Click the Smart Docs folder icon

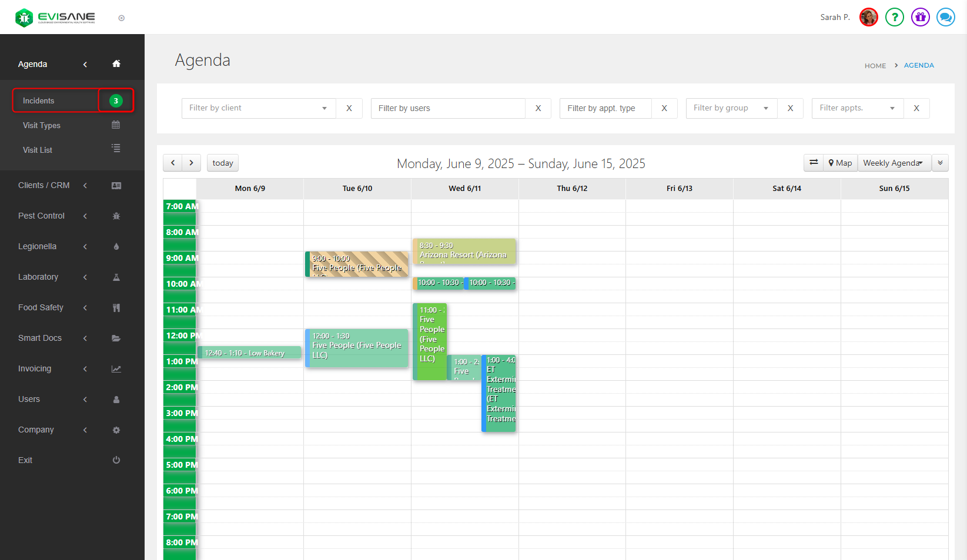click(x=116, y=338)
